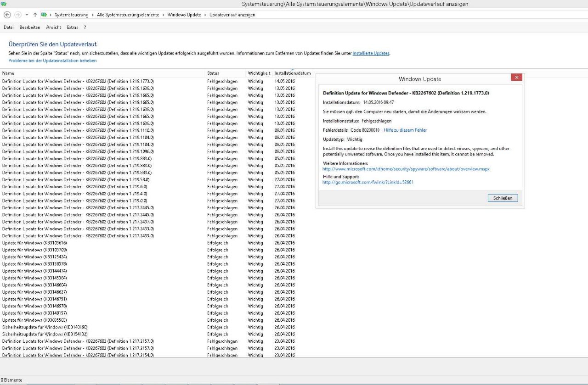This screenshot has height=385, width=588.
Task: Select the Definition 1.217.2437.0 update row
Action: [148, 222]
